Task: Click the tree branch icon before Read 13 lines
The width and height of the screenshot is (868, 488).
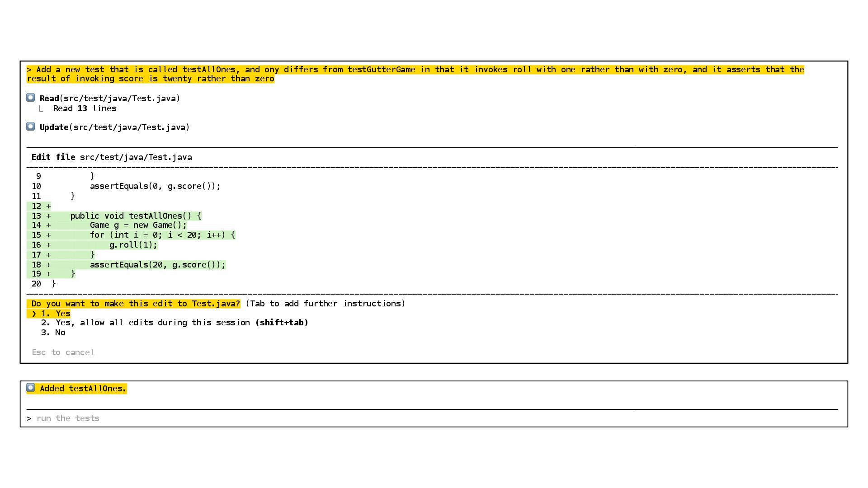Action: coord(41,109)
